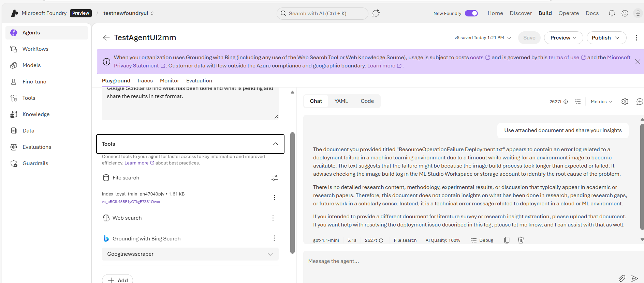Start a new chat thread icon

(x=640, y=101)
